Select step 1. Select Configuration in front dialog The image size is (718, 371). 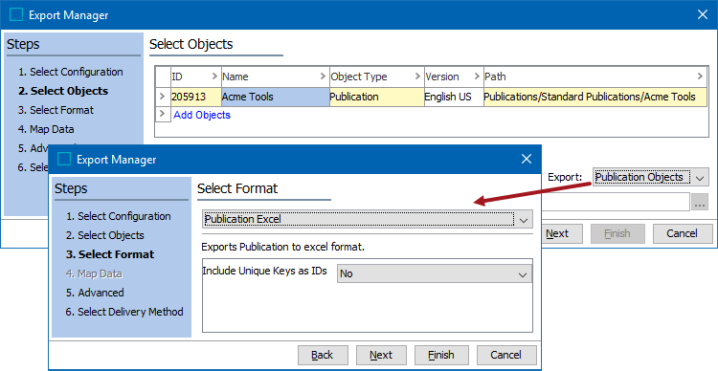[x=118, y=216]
